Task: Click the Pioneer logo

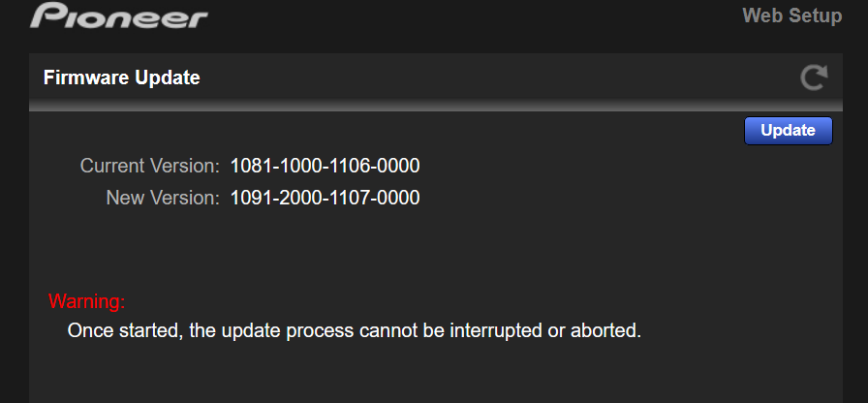Action: (118, 16)
